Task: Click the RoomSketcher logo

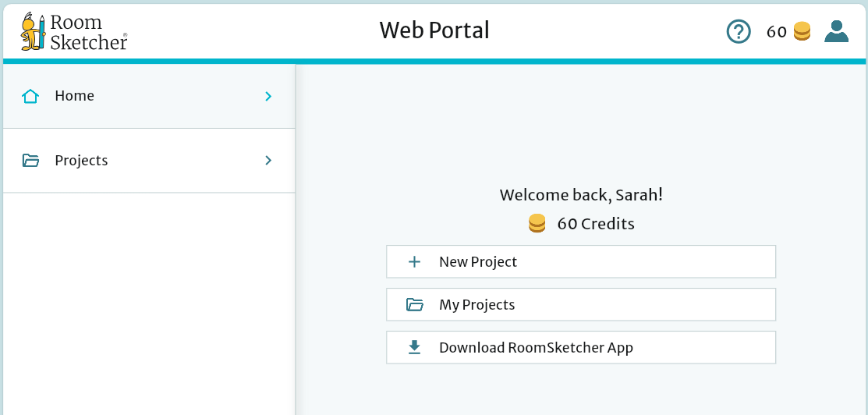Action: pyautogui.click(x=74, y=31)
